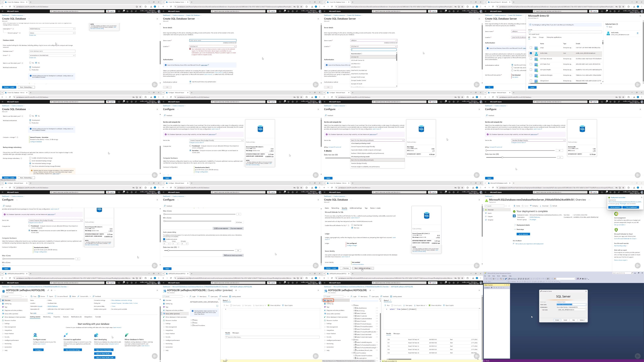Close the Microsoft Entra ID selection pane
The image size is (644, 362).
(640, 16)
